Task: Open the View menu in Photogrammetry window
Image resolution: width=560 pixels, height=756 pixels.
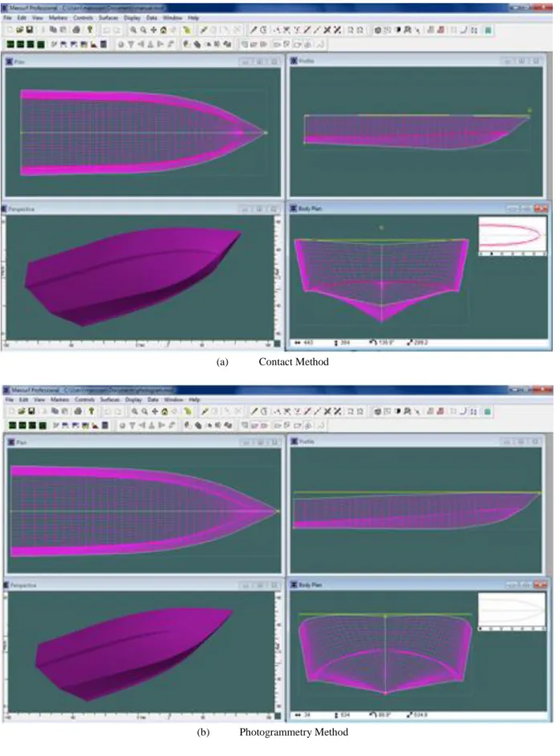Action: (39, 400)
